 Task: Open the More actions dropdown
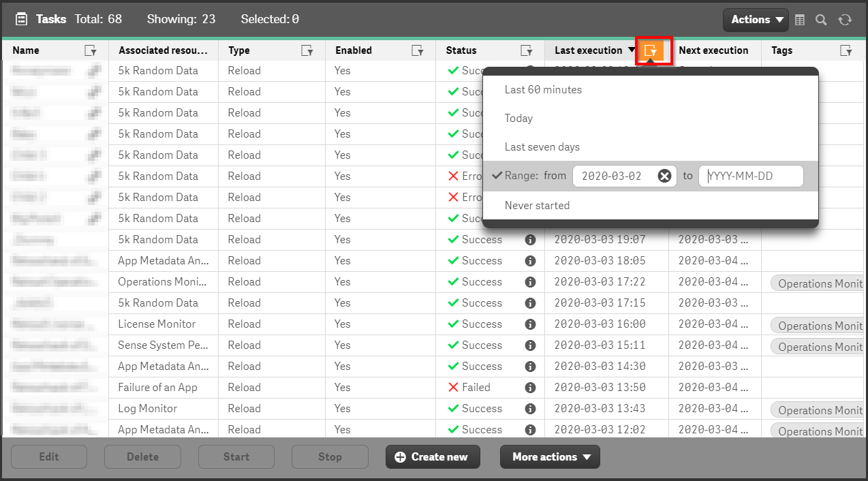click(x=550, y=456)
